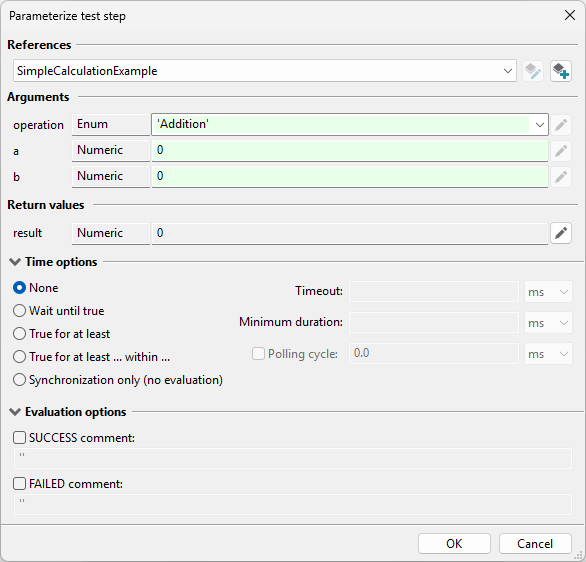Click the Timeout: label

coord(319,291)
